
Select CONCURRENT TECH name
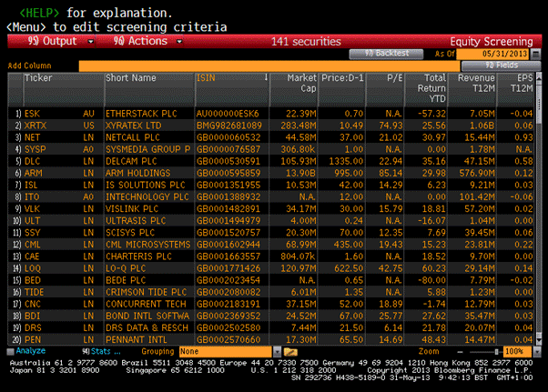(146, 304)
